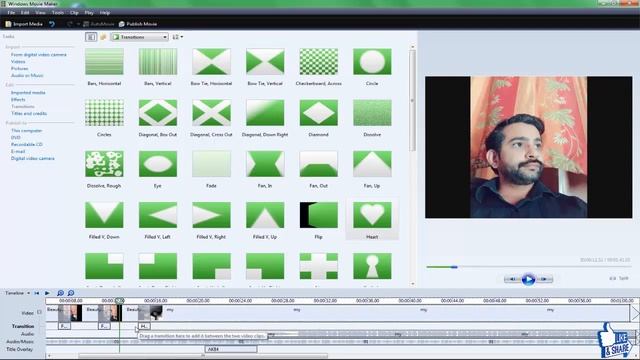Select the Diagonal, Down Right transition

(265, 113)
